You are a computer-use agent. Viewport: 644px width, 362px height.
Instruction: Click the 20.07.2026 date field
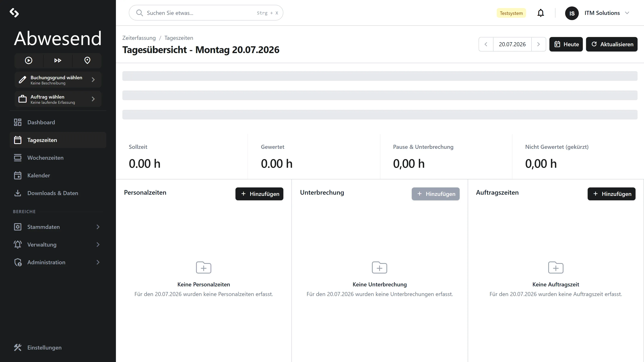click(512, 44)
